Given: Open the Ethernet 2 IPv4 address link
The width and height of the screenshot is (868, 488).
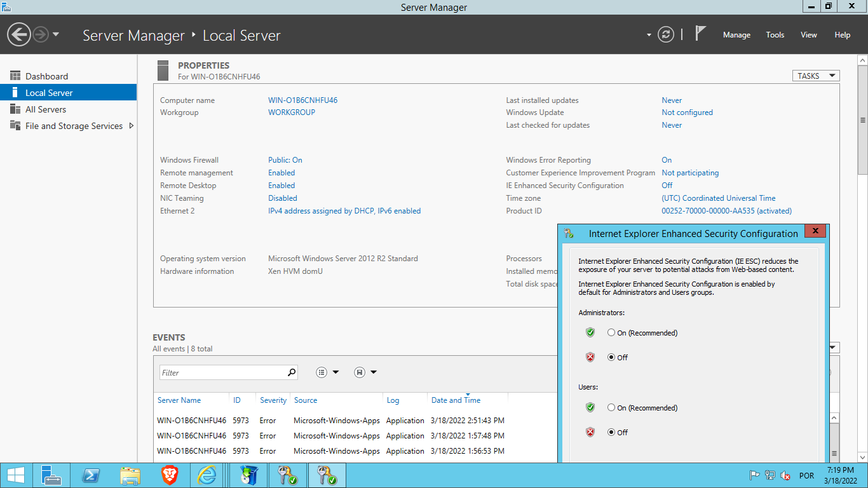Looking at the screenshot, I should point(344,211).
